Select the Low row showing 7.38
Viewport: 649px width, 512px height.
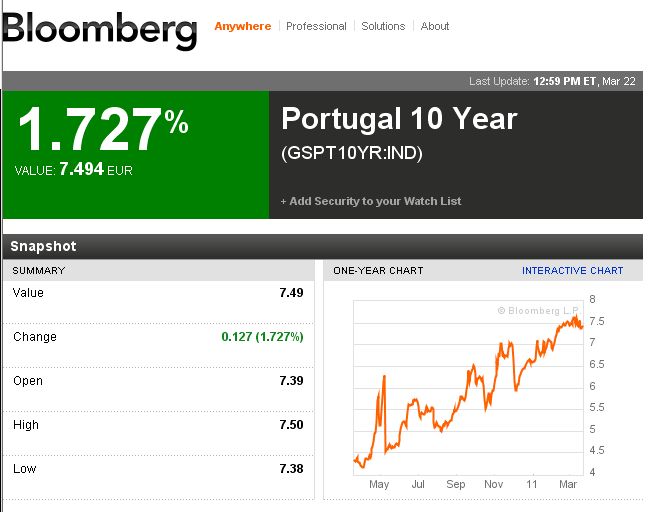(x=158, y=469)
